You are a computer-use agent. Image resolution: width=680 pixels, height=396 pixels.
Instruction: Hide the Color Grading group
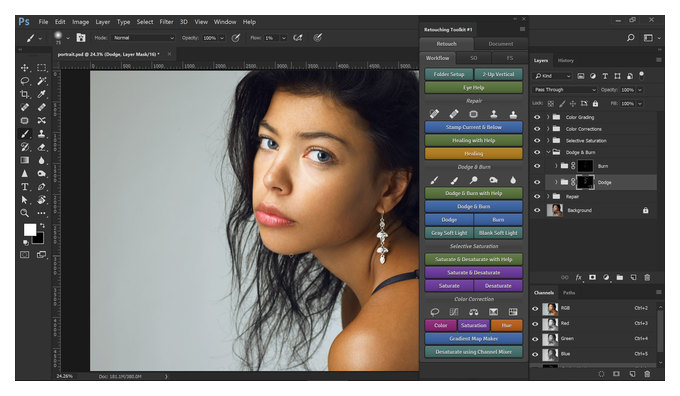[x=537, y=117]
